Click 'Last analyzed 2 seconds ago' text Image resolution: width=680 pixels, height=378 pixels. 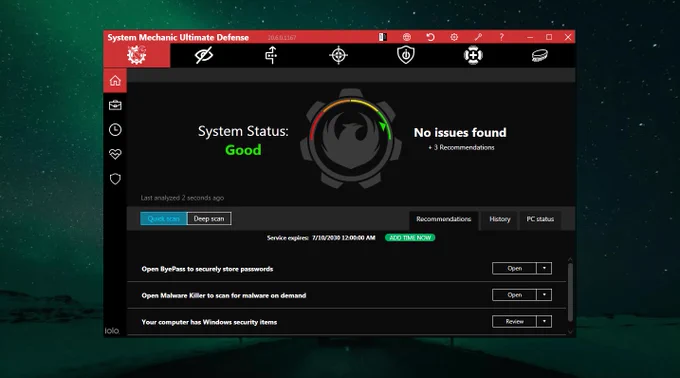[182, 198]
